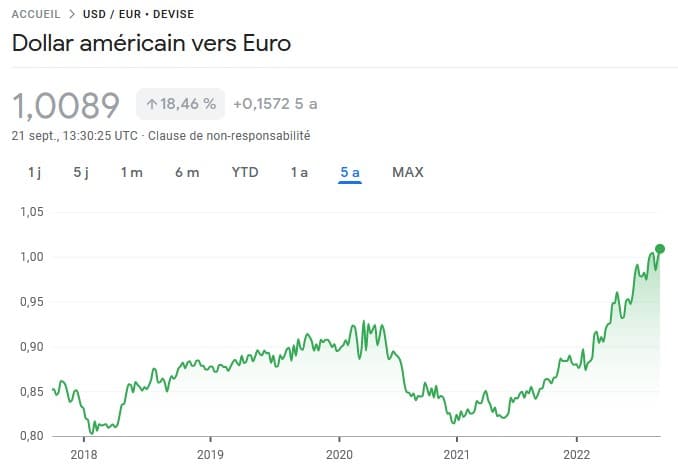Open the ACCUEIL breadcrumb link

click(36, 14)
